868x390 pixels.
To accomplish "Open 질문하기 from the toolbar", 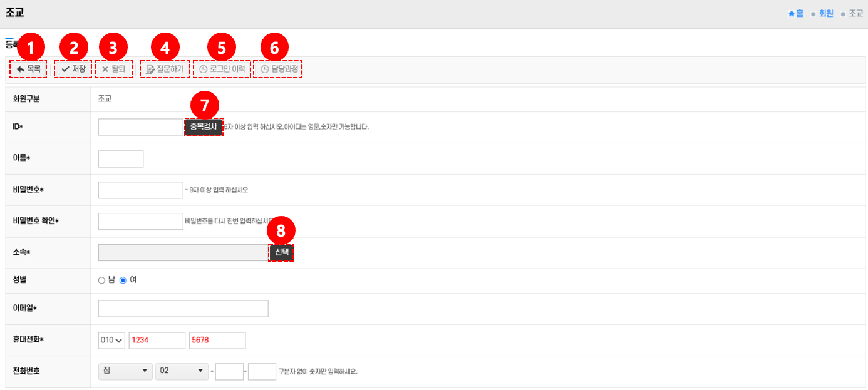I will [165, 69].
